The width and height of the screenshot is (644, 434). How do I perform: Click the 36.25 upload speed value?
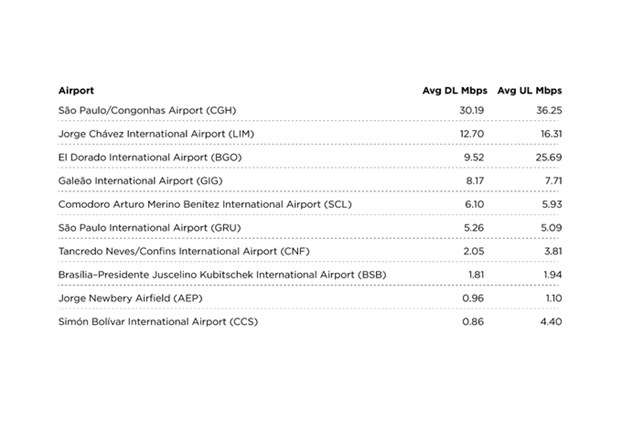tap(546, 110)
